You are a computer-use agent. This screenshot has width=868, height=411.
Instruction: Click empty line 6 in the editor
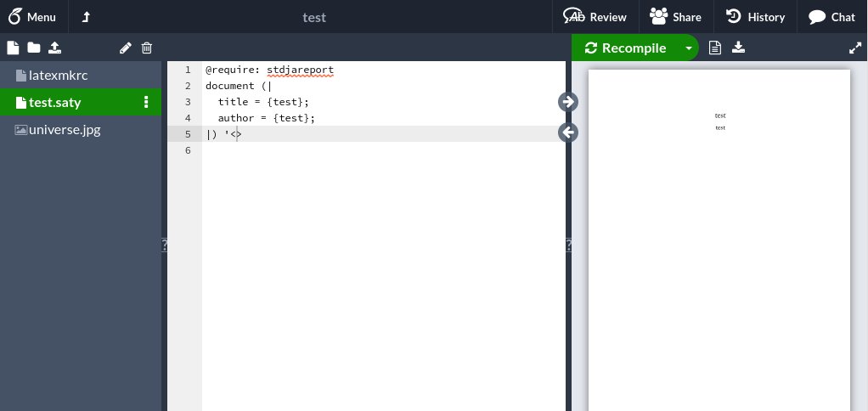point(384,150)
